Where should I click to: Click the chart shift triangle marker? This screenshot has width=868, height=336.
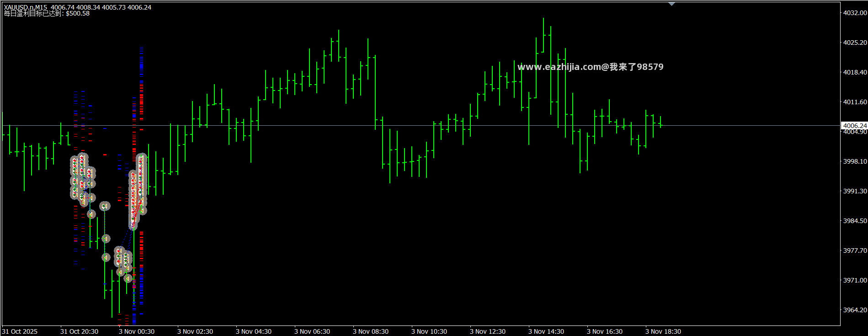[671, 4]
